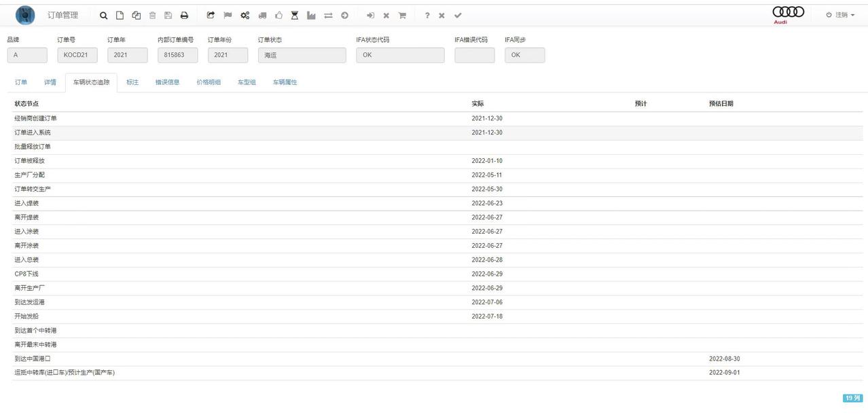Click the 订单年份 field
868x417 pixels.
tap(228, 55)
